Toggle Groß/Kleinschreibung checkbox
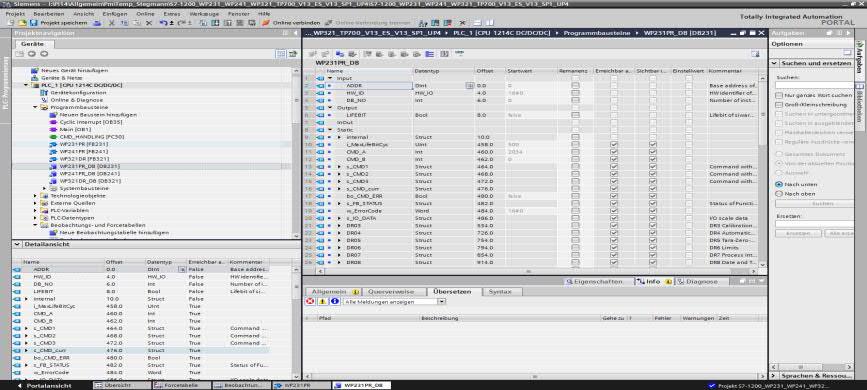The width and height of the screenshot is (867, 390). pyautogui.click(x=779, y=105)
